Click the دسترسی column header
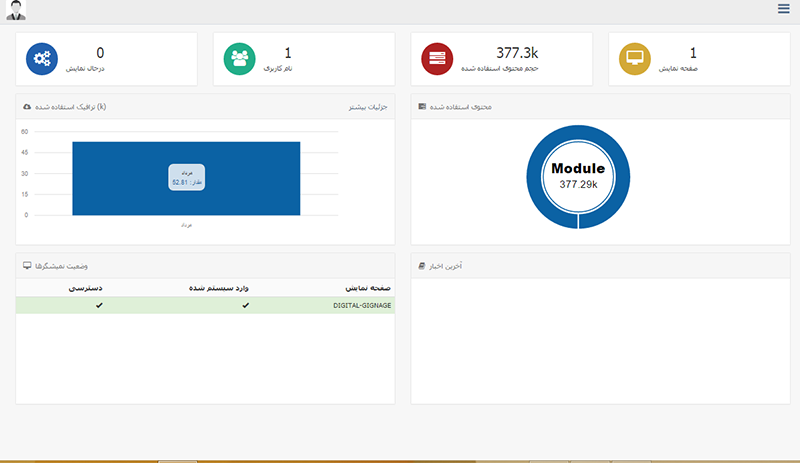 pos(85,288)
